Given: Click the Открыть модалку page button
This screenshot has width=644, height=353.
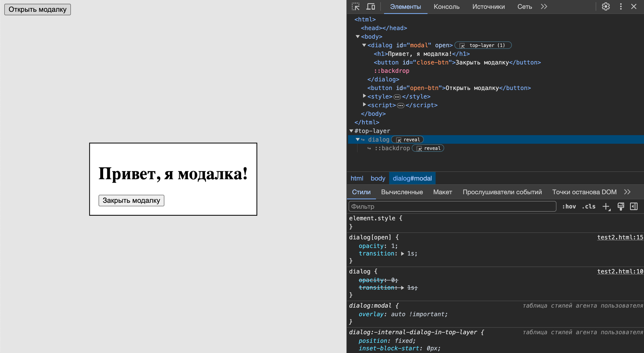Looking at the screenshot, I should [38, 9].
